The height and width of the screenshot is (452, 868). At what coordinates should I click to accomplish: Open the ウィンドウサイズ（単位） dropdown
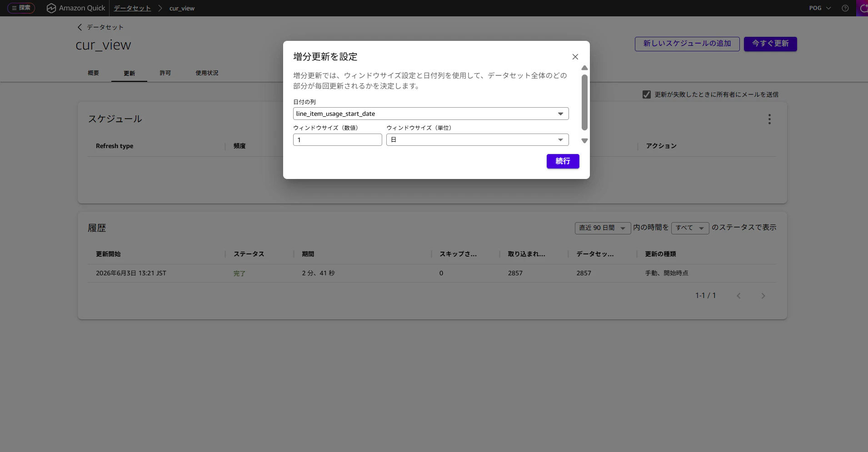(x=478, y=140)
